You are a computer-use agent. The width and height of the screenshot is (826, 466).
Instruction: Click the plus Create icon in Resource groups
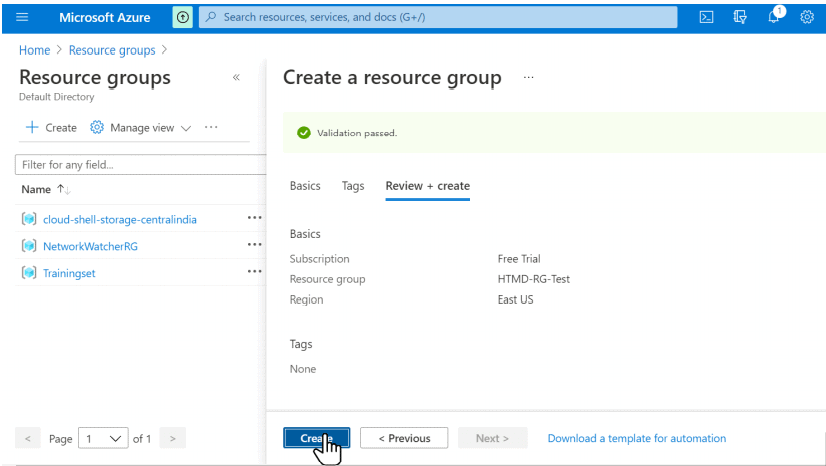click(32, 127)
